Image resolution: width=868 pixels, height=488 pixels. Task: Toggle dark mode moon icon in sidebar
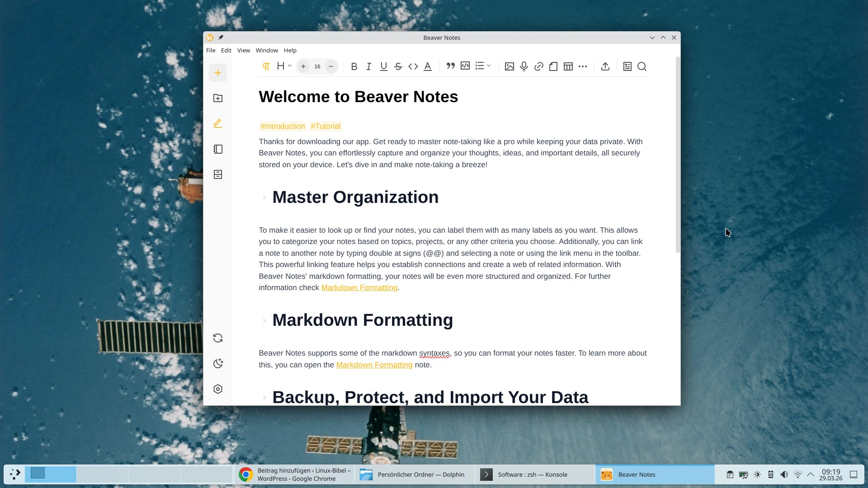[218, 364]
